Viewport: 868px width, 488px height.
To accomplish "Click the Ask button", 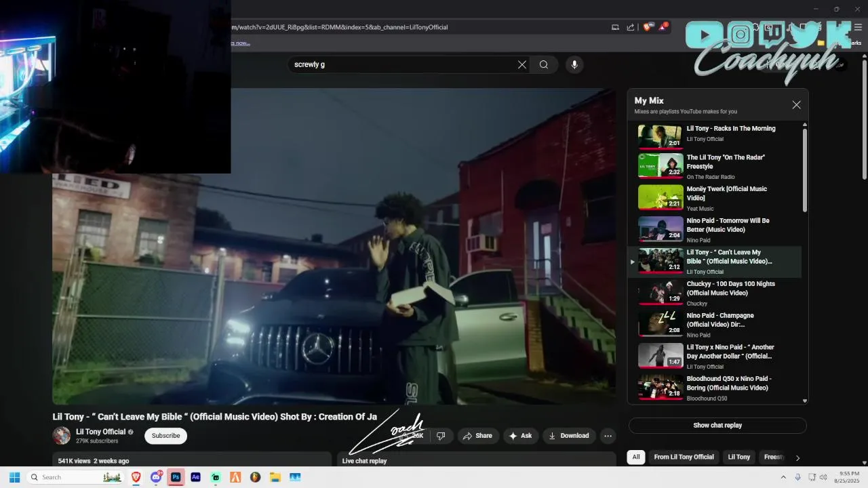I will [521, 436].
